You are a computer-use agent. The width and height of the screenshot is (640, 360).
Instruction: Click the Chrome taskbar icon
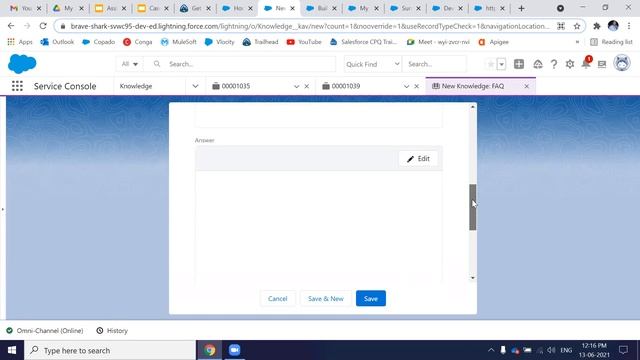tap(210, 350)
